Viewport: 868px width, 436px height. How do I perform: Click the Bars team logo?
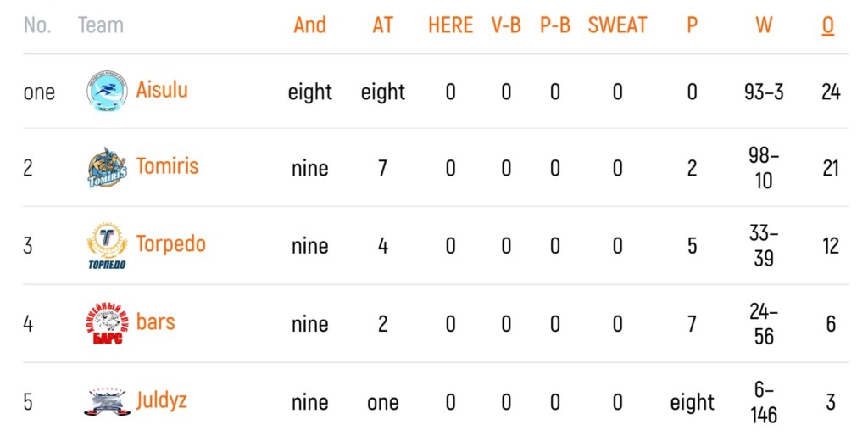pyautogui.click(x=107, y=323)
